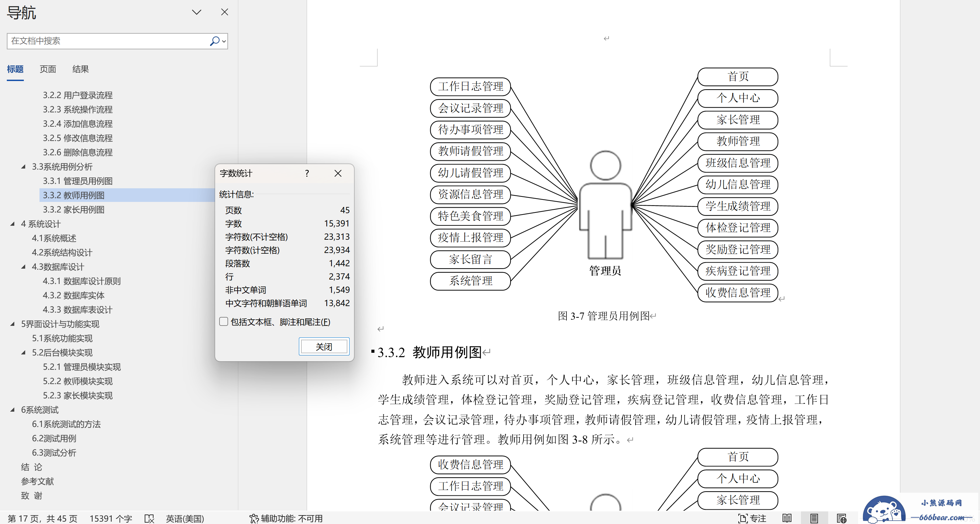Go to heading 3.2.3 系统操作流程
The height and width of the screenshot is (524, 980).
78,110
